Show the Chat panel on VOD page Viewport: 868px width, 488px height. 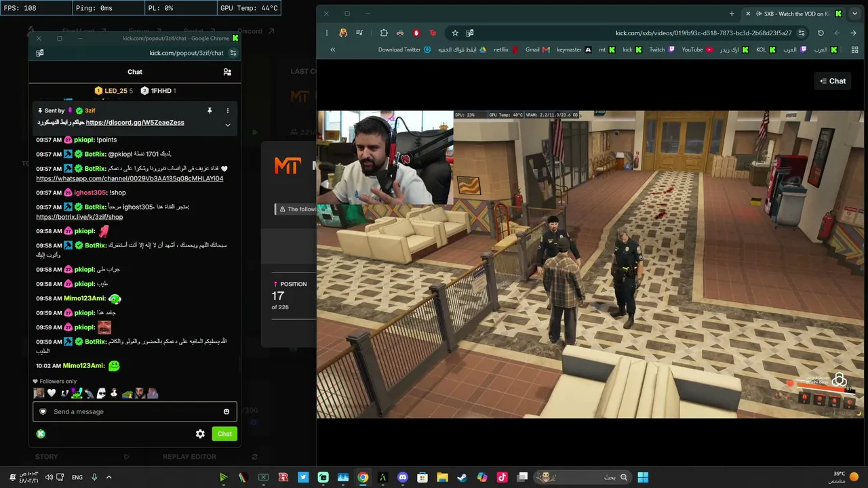pyautogui.click(x=833, y=81)
